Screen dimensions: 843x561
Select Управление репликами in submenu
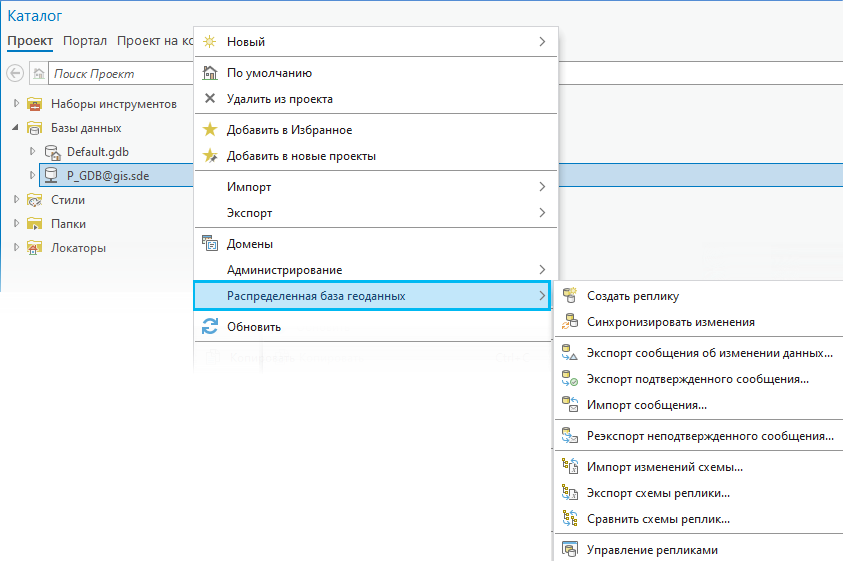coord(699,550)
